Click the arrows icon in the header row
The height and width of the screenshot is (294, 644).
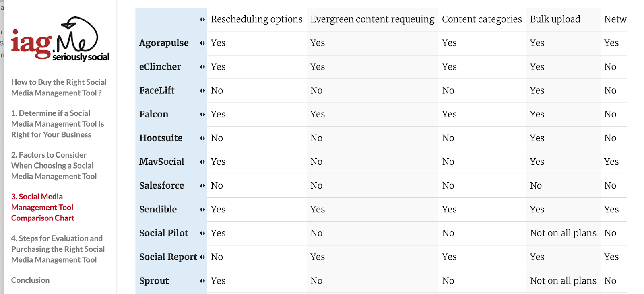click(x=202, y=19)
